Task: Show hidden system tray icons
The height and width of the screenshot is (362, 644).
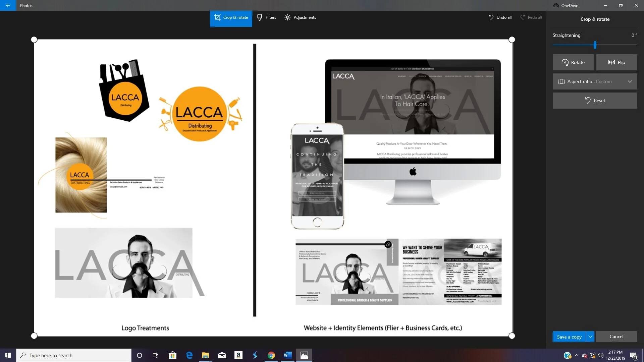Action: (576, 355)
